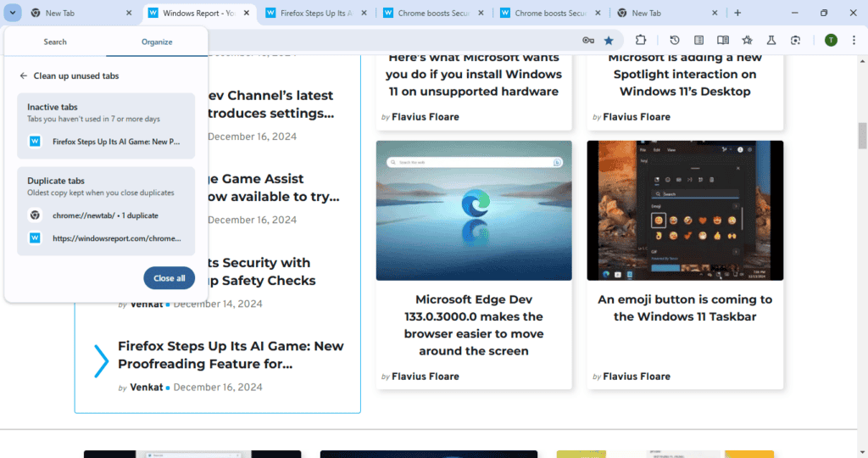Open the second Chrome boosts Security tab

[x=549, y=13]
